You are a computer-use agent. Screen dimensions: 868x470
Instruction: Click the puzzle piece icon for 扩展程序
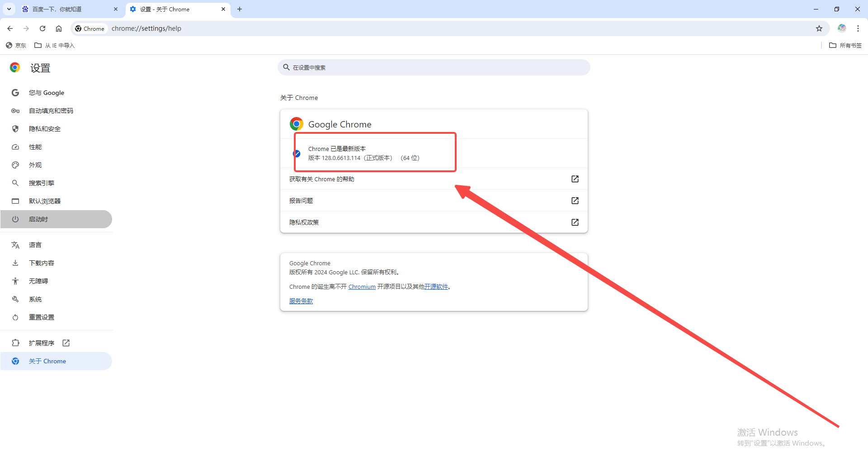click(x=15, y=343)
